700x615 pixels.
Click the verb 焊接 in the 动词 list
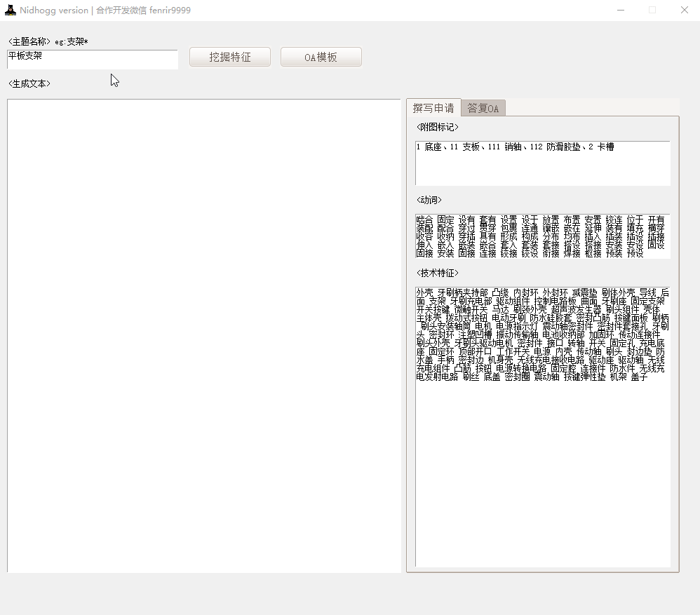pyautogui.click(x=571, y=253)
